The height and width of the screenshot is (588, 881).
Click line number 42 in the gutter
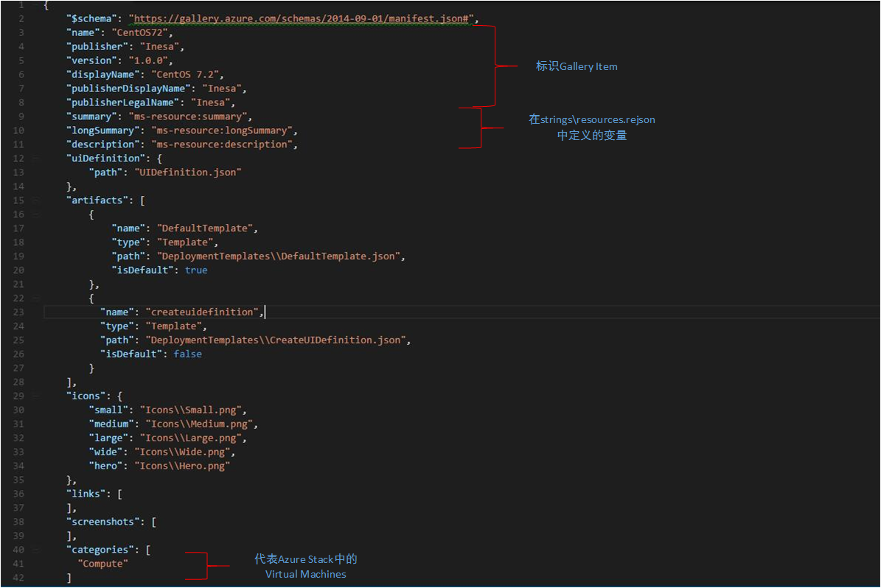(x=18, y=578)
